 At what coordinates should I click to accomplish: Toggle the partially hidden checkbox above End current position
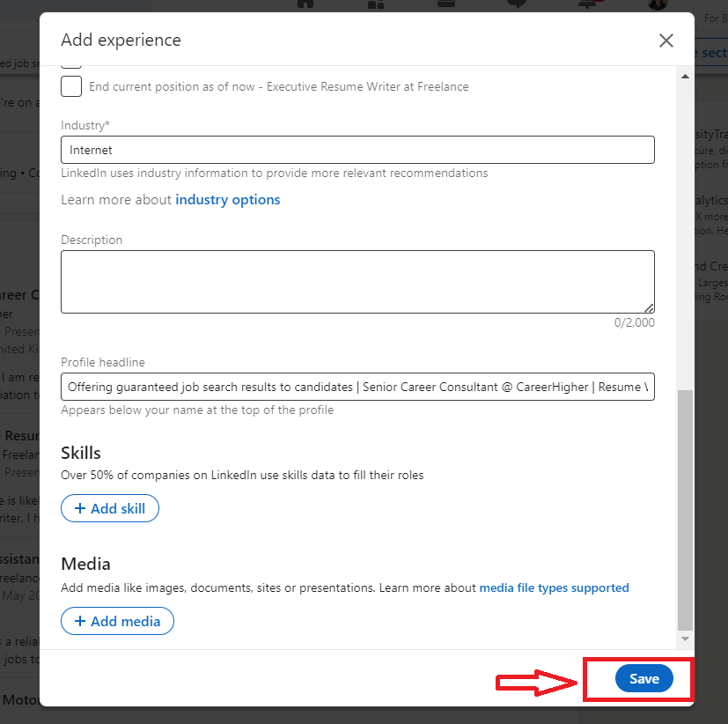(71, 66)
